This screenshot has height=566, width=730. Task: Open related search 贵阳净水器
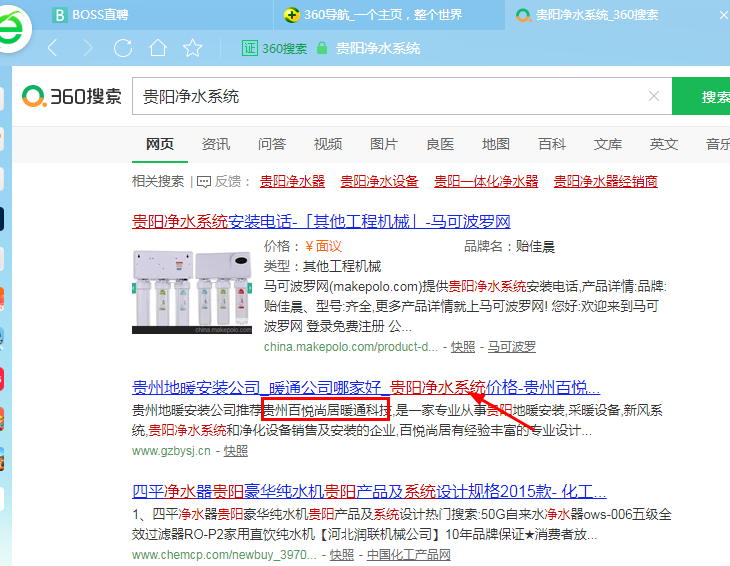click(x=292, y=181)
